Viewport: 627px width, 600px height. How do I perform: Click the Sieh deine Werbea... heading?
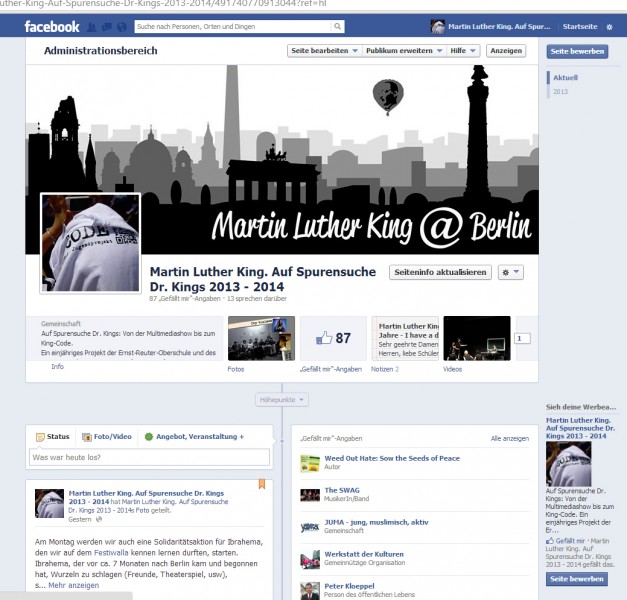[x=581, y=407]
